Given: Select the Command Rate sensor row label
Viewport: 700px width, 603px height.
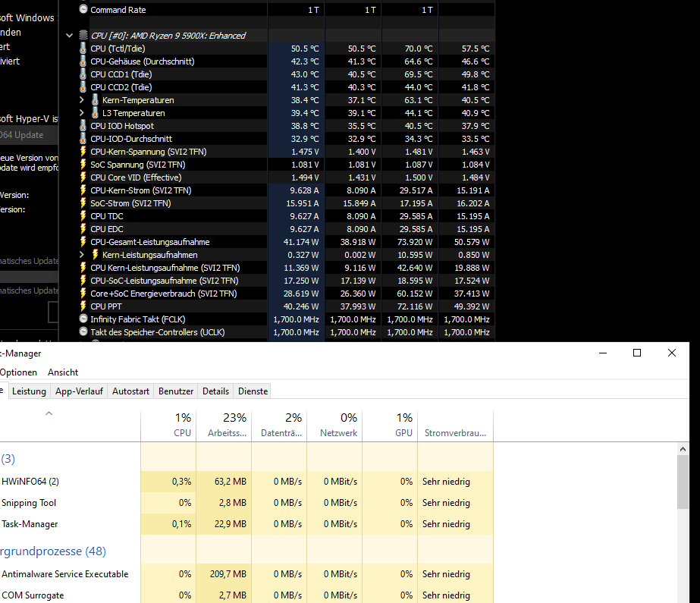Looking at the screenshot, I should coord(118,9).
